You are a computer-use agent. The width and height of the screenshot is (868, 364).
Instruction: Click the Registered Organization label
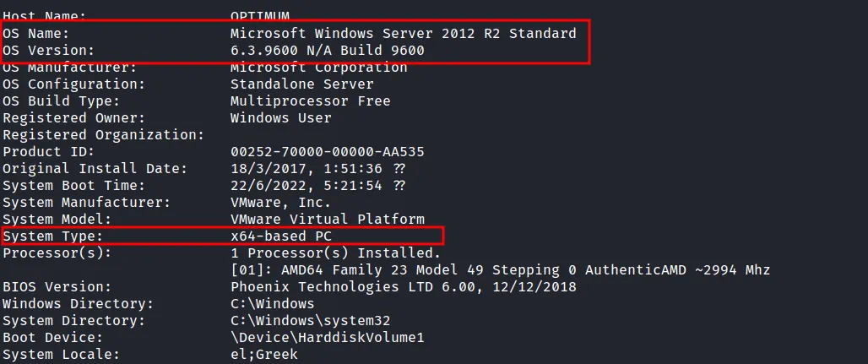pos(104,135)
